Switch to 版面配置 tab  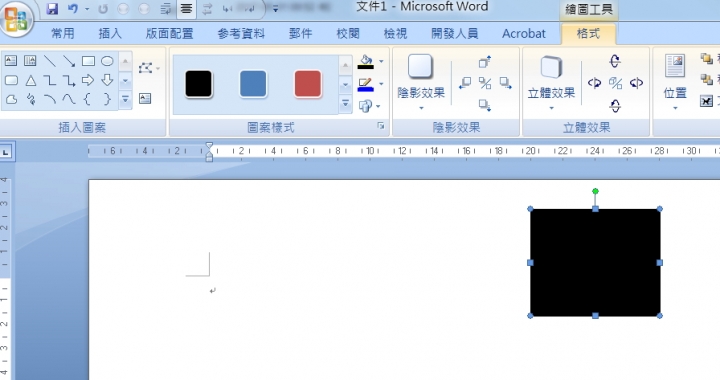tap(169, 34)
